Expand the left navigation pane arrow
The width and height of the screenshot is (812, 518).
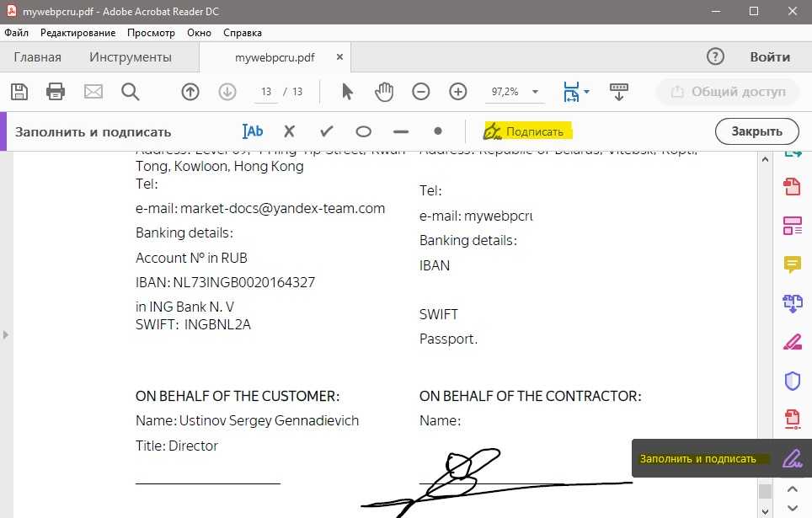click(x=5, y=334)
